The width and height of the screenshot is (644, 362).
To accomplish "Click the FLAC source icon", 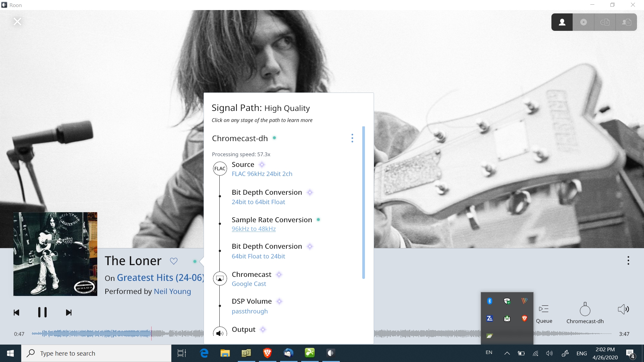I will pos(220,169).
